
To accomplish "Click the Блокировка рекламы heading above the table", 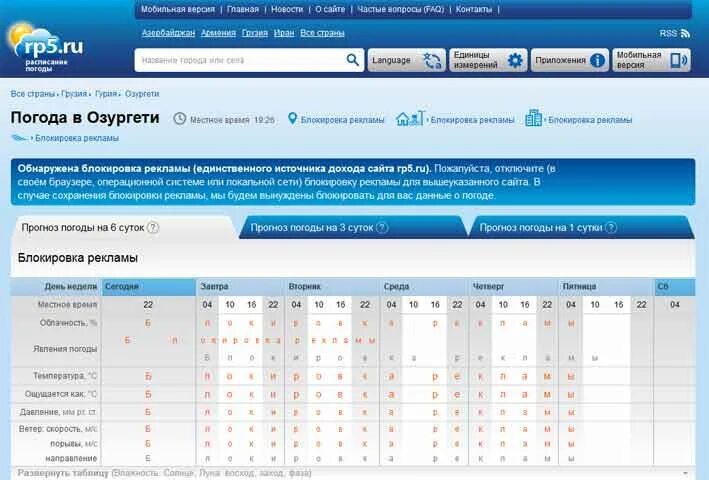I will point(78,258).
